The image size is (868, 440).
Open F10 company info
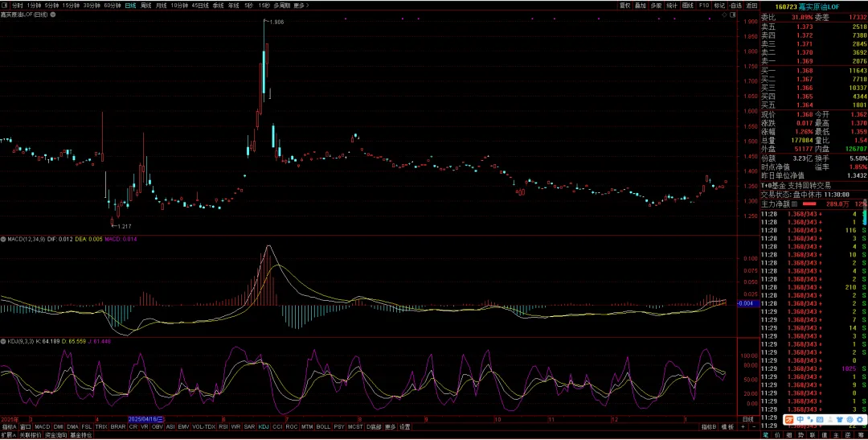704,6
